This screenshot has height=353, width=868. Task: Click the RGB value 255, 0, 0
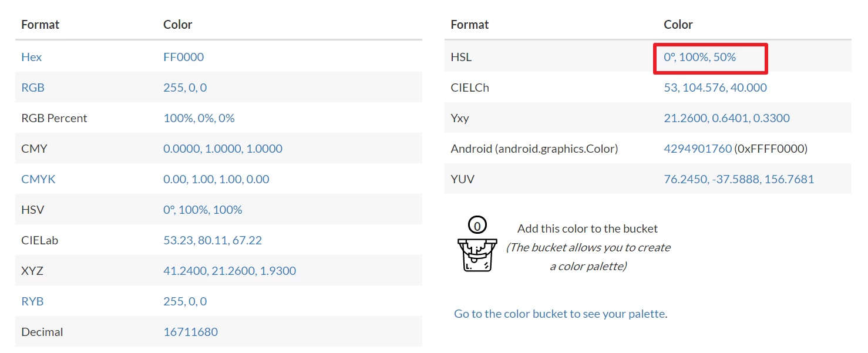click(185, 88)
